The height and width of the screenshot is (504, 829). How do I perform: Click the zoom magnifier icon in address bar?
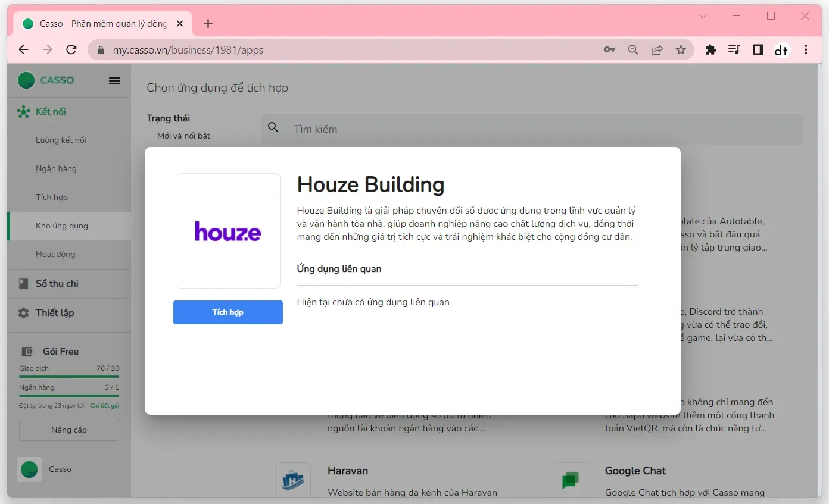click(x=633, y=50)
